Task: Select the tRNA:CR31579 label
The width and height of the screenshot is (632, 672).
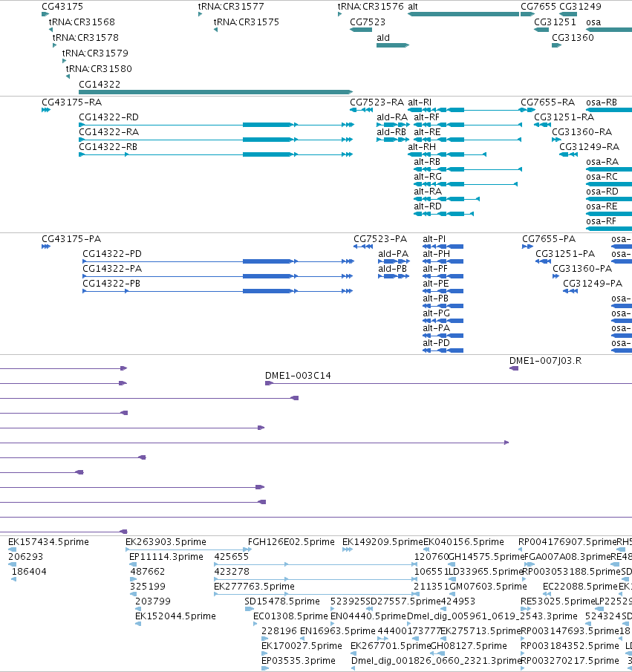Action: click(95, 53)
